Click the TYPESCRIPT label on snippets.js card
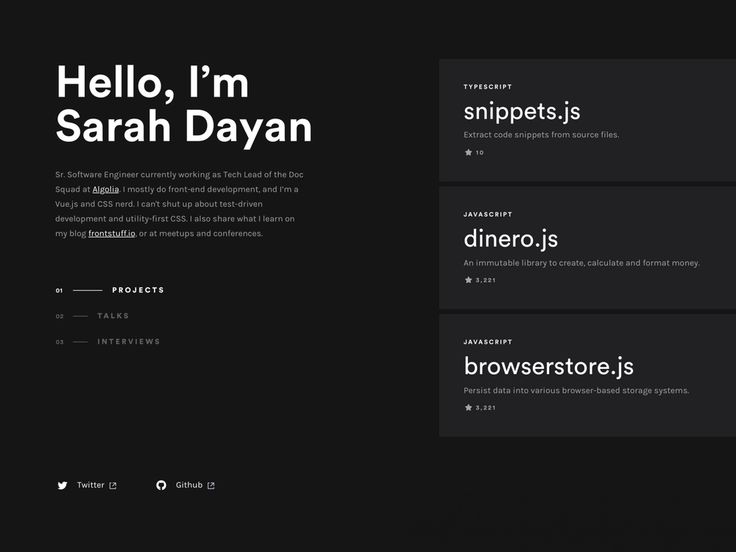This screenshot has height=552, width=736. pos(488,87)
